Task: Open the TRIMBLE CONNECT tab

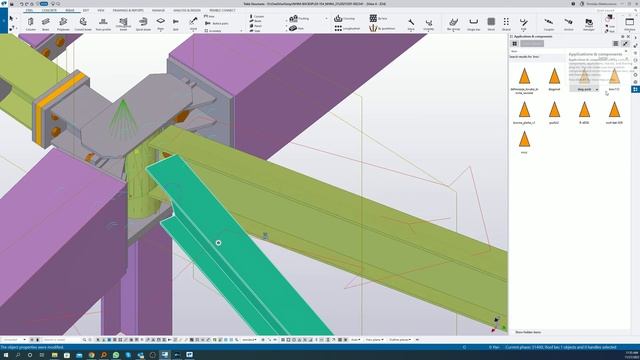Action: coord(222,10)
